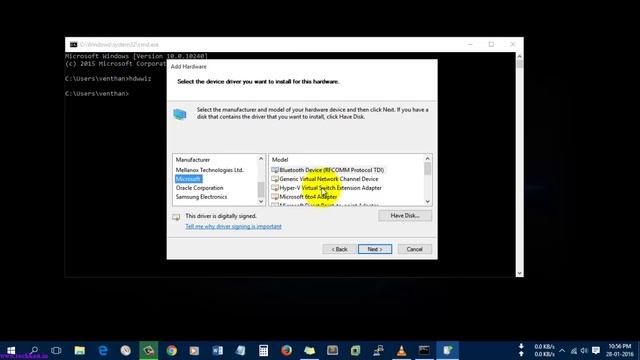Open taskbar search magnifier
The width and height of the screenshot is (640, 360).
click(34, 350)
